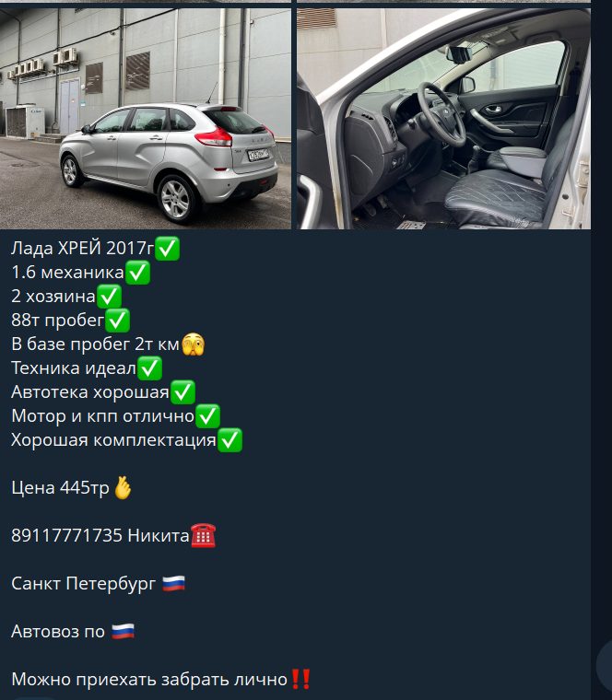Click the Russian flag next to Санкт Петербург

(x=173, y=583)
